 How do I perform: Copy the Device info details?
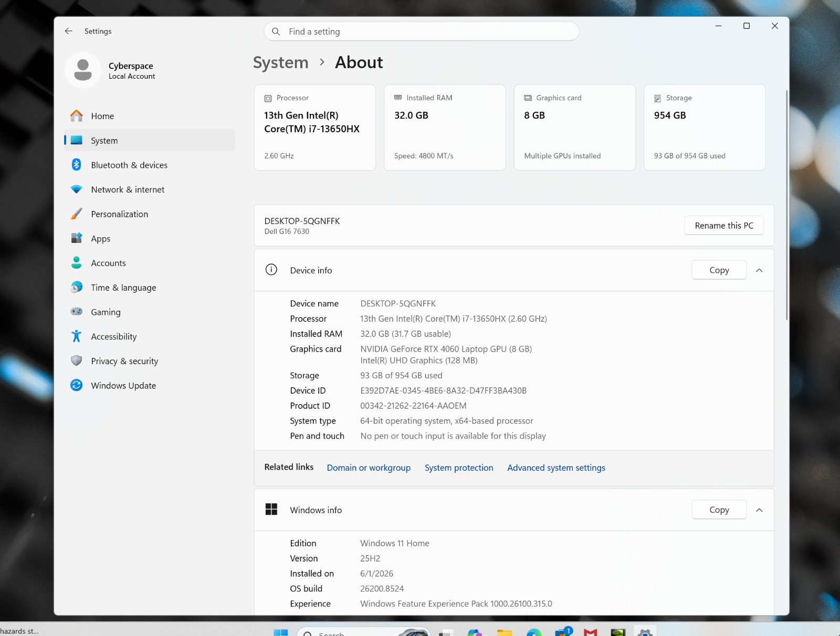(x=719, y=270)
